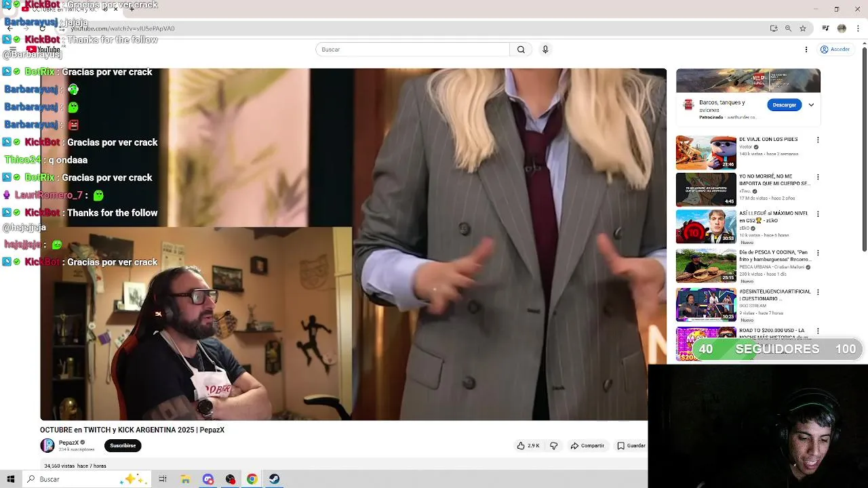Viewport: 868px width, 488px height.
Task: Click the page vertical scrollbar
Action: 864,149
